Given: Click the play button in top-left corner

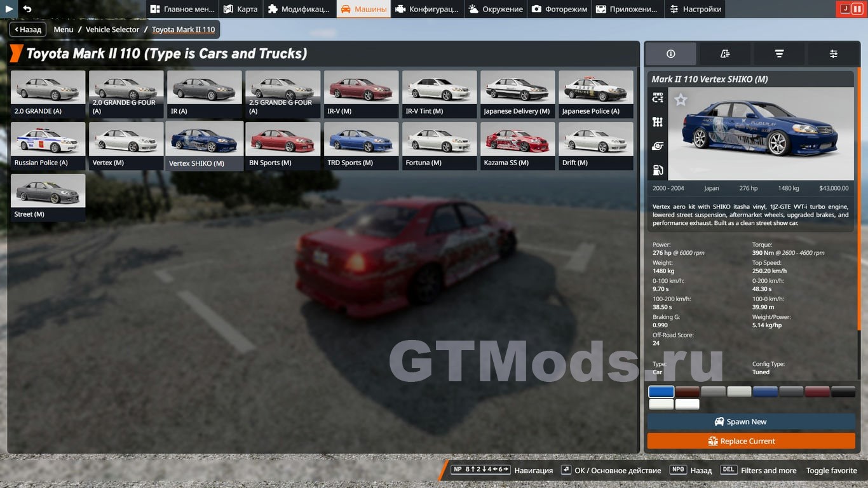Looking at the screenshot, I should (9, 9).
